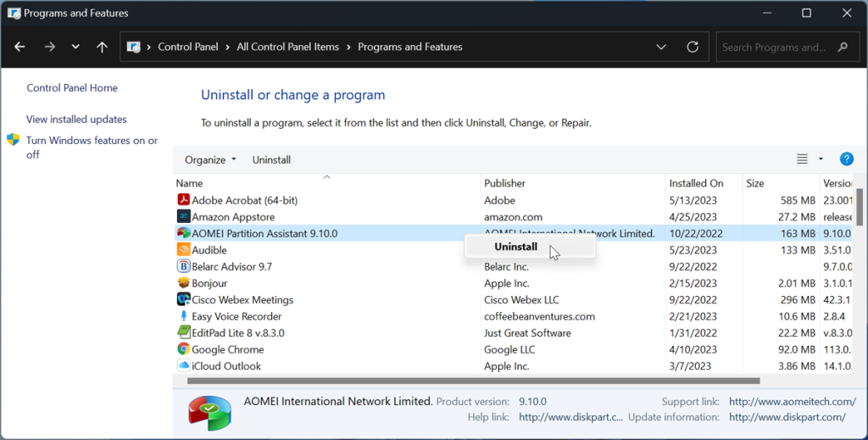This screenshot has width=868, height=440.
Task: Click the Google Chrome icon
Action: coord(183,348)
